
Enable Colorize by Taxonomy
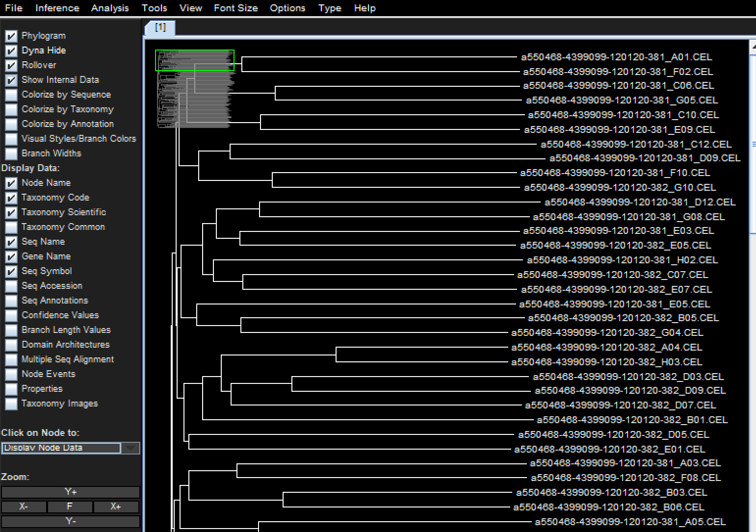pos(11,109)
